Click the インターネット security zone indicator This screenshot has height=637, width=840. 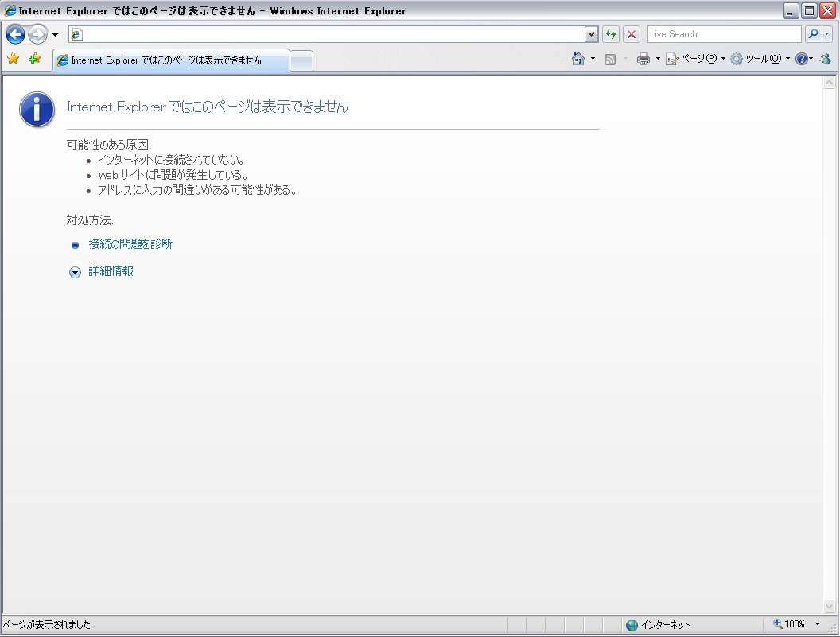658,625
